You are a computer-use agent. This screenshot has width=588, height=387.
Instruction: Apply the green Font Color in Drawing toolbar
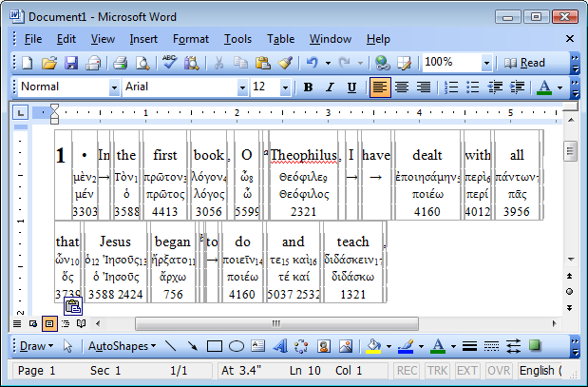pyautogui.click(x=438, y=346)
